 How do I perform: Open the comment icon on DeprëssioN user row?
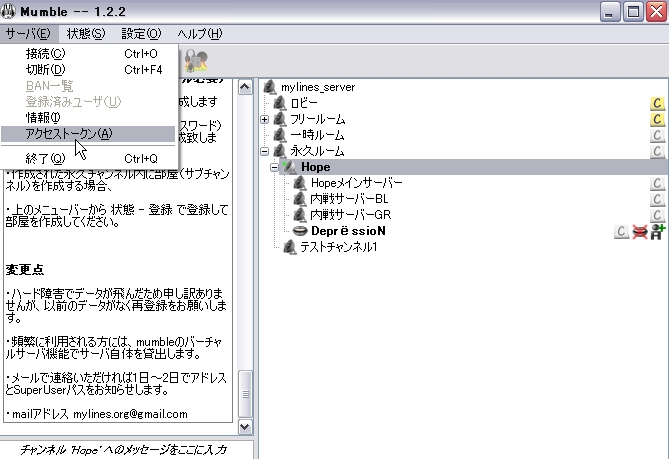[x=621, y=231]
